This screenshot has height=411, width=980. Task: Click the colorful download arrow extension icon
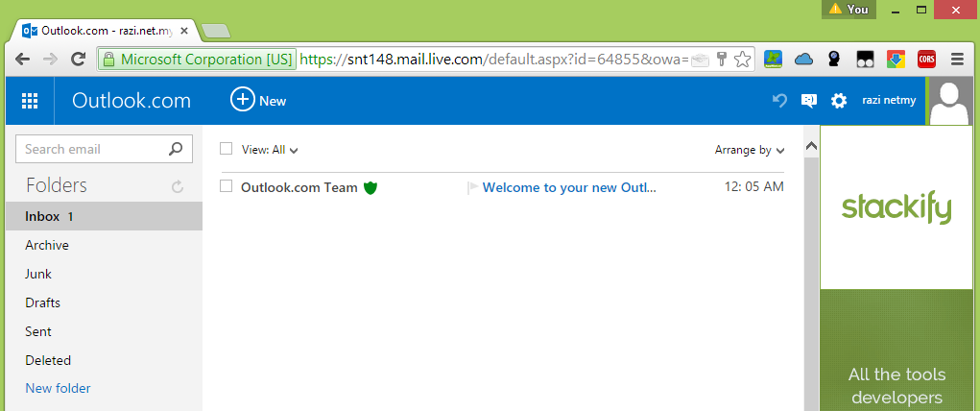896,60
